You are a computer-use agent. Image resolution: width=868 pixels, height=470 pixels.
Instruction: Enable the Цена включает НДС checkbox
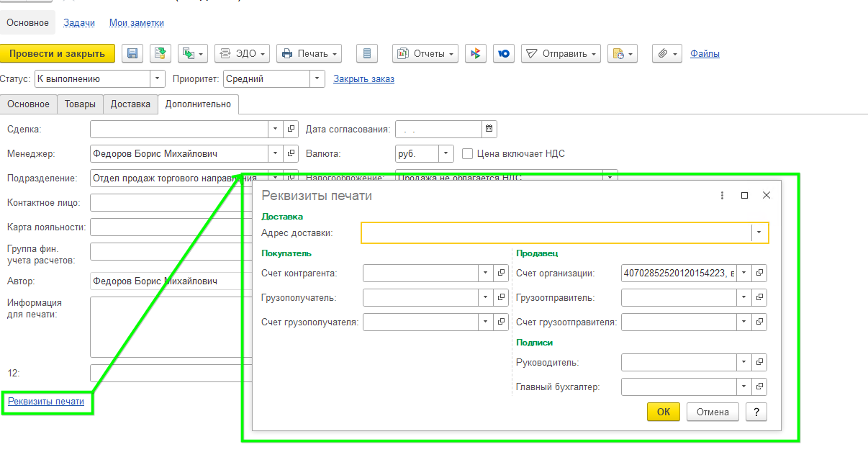(467, 153)
